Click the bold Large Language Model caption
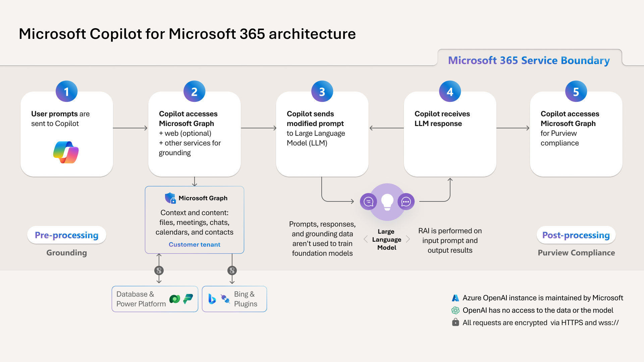The width and height of the screenshot is (644, 362). pyautogui.click(x=387, y=239)
